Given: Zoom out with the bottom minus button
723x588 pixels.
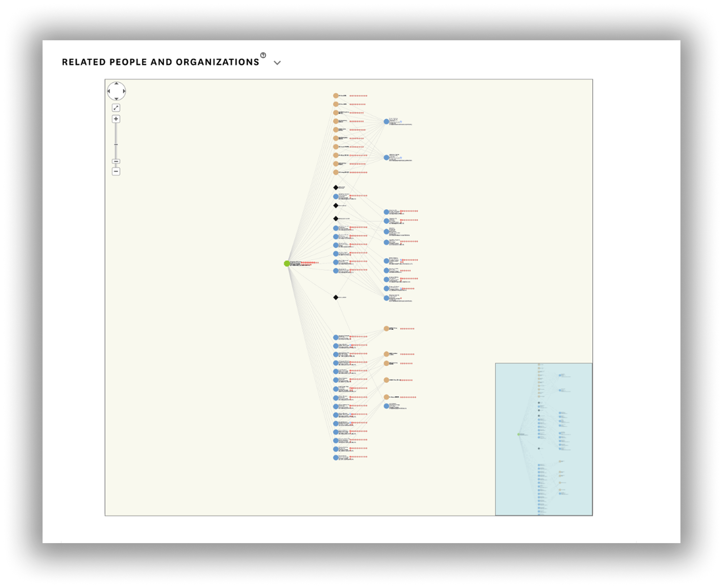Looking at the screenshot, I should click(x=116, y=171).
